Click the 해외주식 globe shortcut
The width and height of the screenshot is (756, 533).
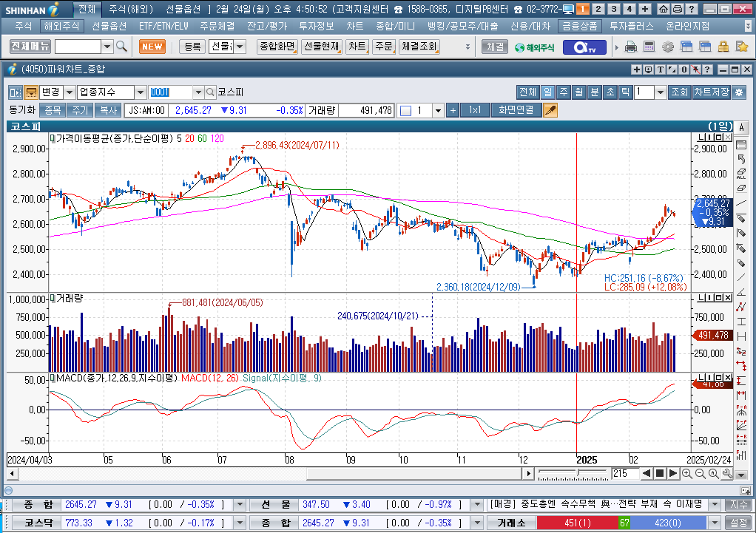(x=535, y=47)
